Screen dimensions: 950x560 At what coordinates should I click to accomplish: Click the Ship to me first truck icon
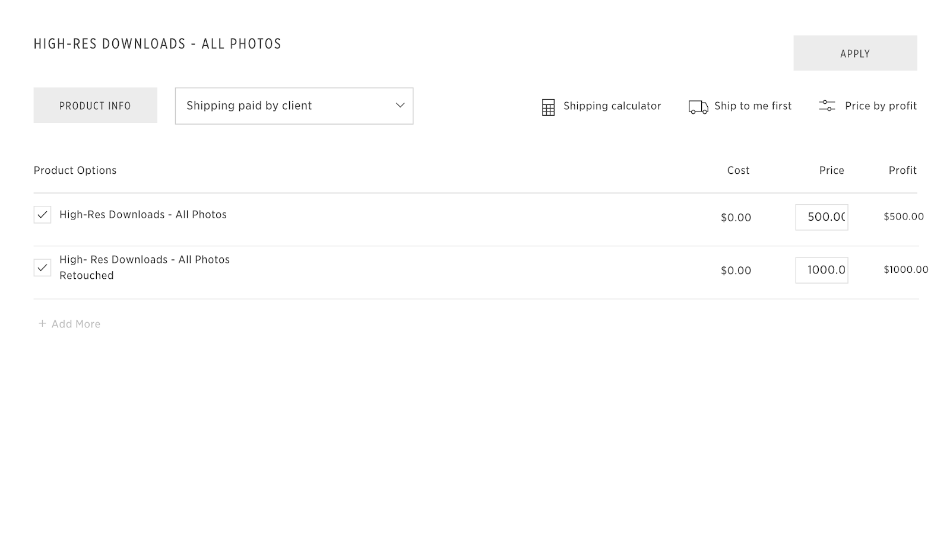coord(698,107)
